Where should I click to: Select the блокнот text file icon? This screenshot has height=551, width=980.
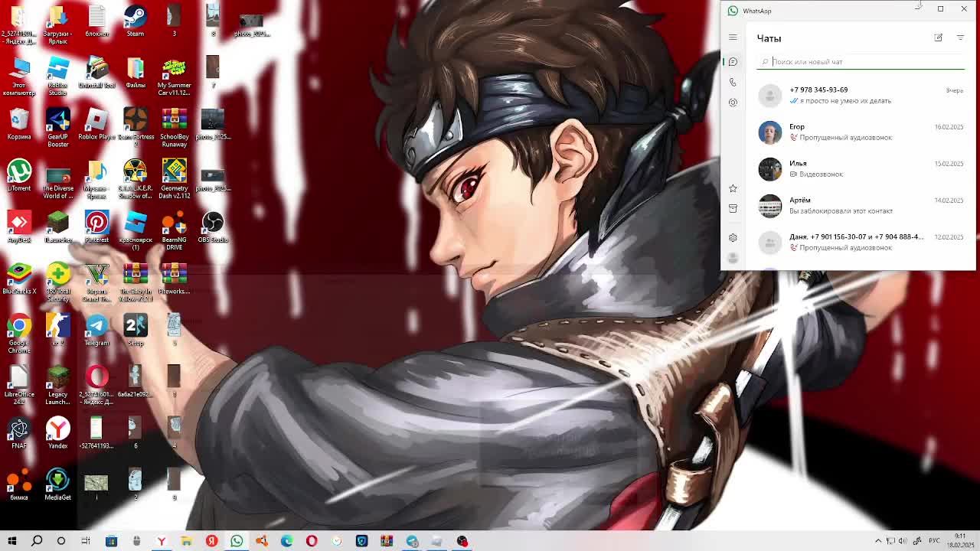(x=96, y=21)
